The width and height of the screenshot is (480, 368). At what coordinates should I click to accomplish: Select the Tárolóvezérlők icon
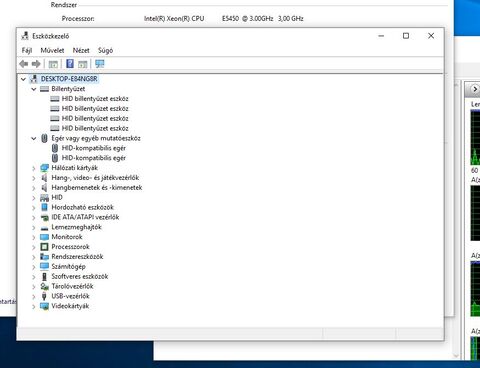44,286
